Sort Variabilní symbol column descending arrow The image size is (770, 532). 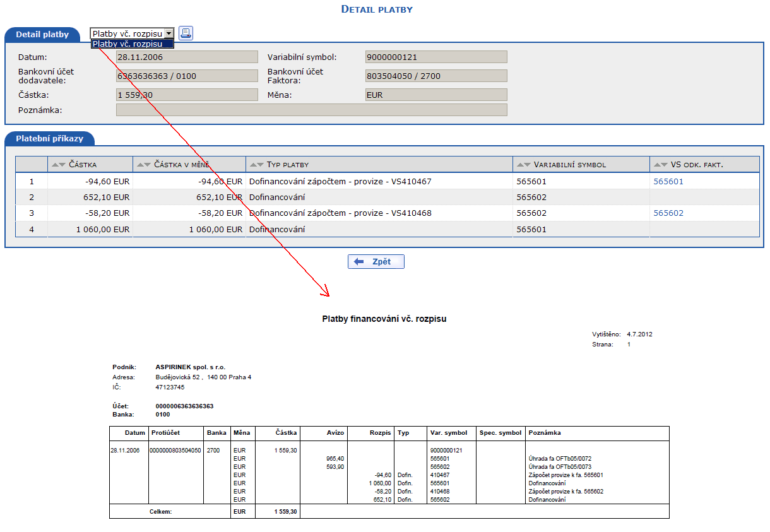pos(528,165)
